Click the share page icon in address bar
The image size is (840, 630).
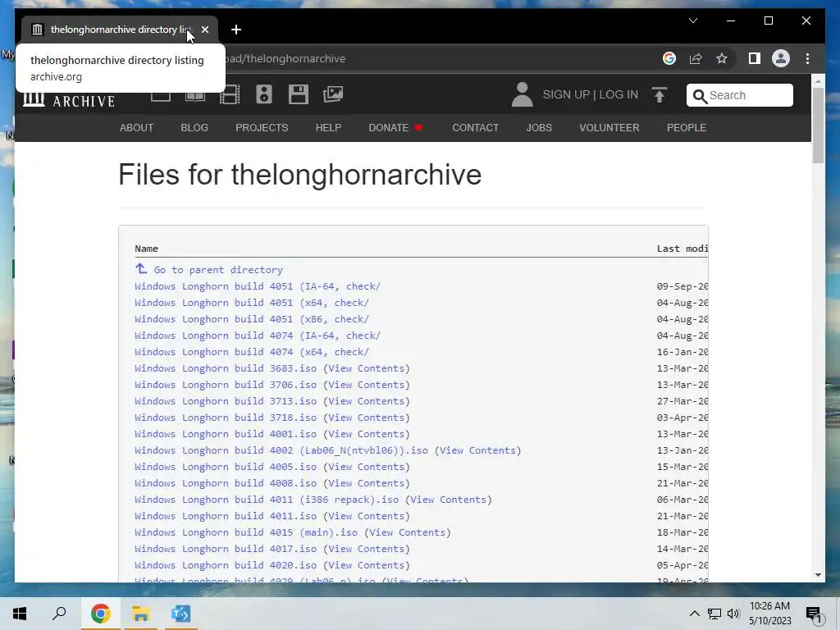[696, 58]
